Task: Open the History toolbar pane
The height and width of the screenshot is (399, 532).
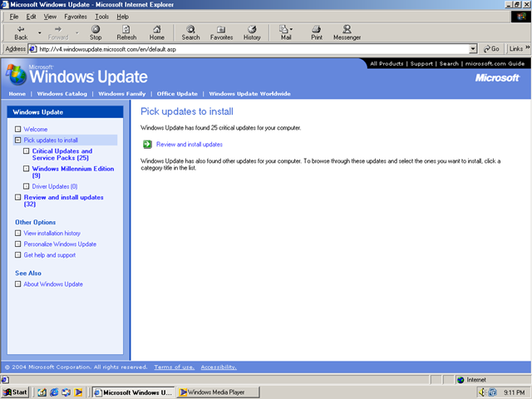Action: click(x=252, y=33)
